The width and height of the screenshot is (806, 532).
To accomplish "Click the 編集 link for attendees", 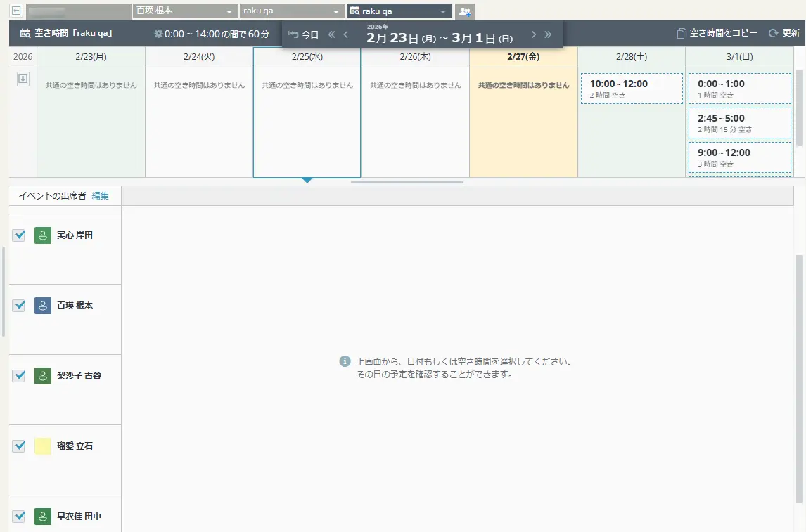I will [101, 195].
